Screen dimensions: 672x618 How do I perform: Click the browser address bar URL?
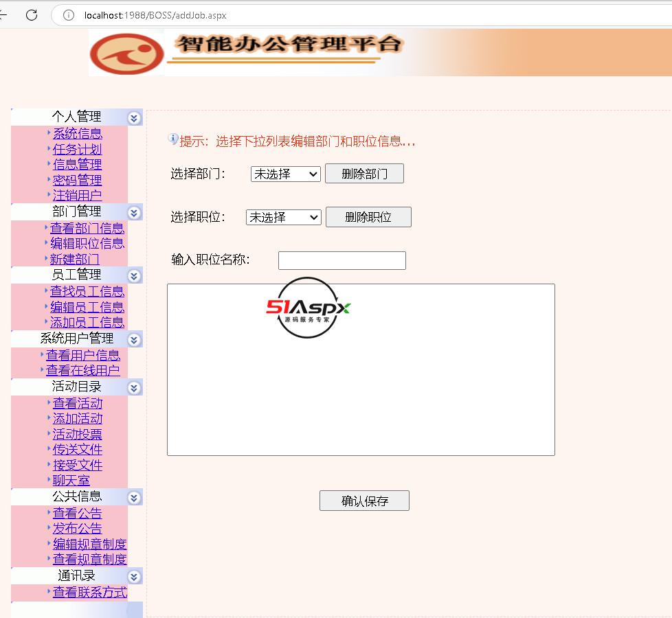point(155,15)
